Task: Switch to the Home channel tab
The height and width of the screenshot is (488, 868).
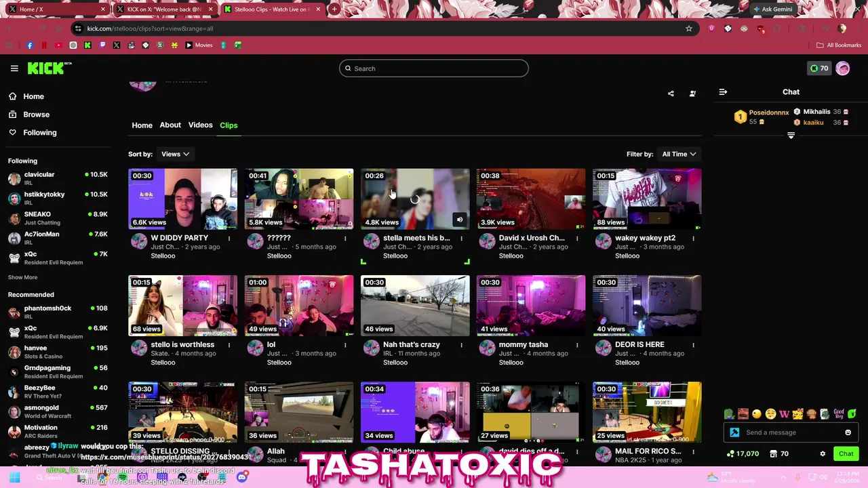Action: point(142,125)
